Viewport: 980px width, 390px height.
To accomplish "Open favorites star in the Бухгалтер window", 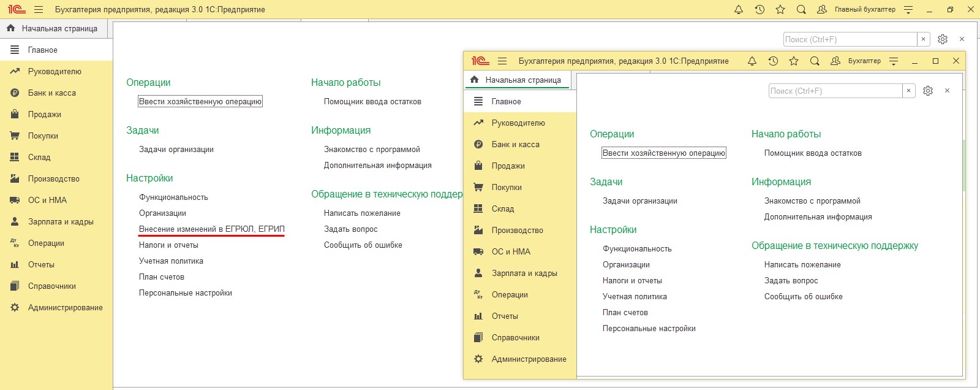I will coord(794,61).
